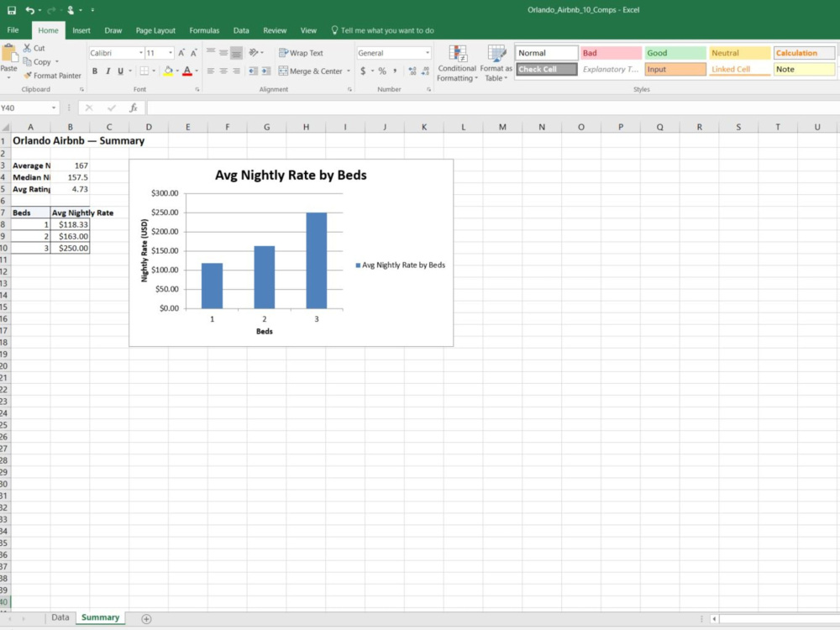Viewport: 840px width, 630px height.
Task: Click the Cut scissors icon
Action: [28, 48]
